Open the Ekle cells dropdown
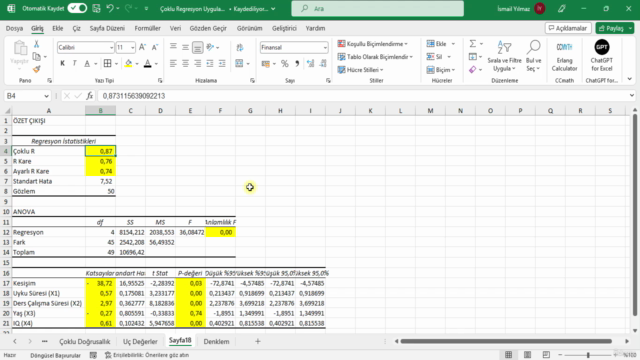 point(441,44)
